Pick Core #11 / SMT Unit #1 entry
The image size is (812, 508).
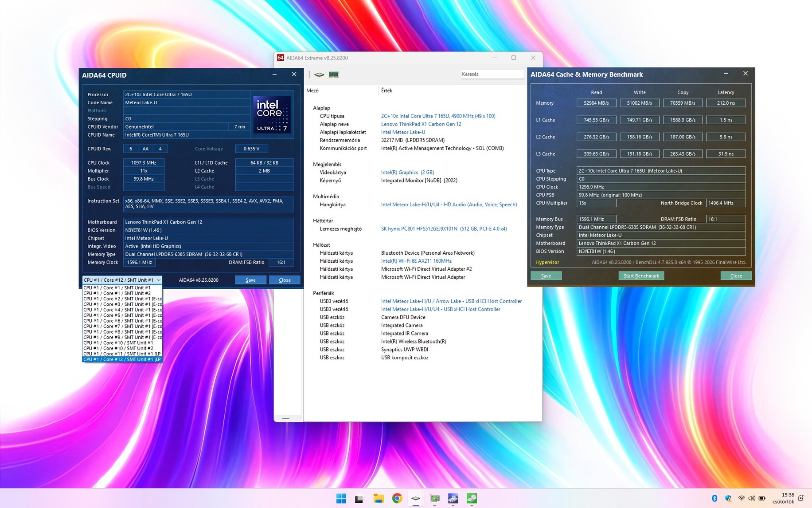[122, 354]
